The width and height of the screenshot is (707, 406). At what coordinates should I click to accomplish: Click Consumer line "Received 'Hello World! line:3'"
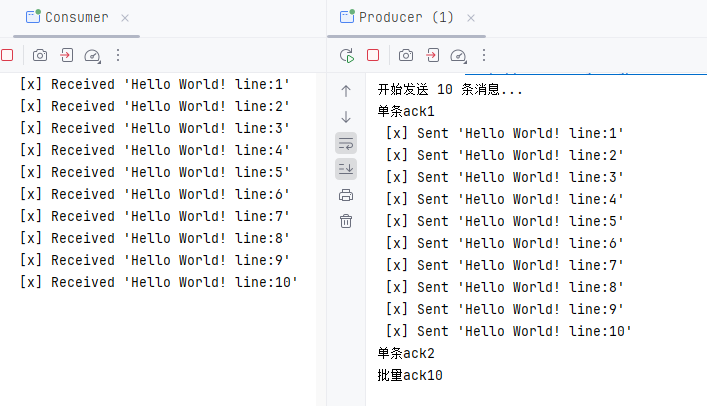[155, 129]
